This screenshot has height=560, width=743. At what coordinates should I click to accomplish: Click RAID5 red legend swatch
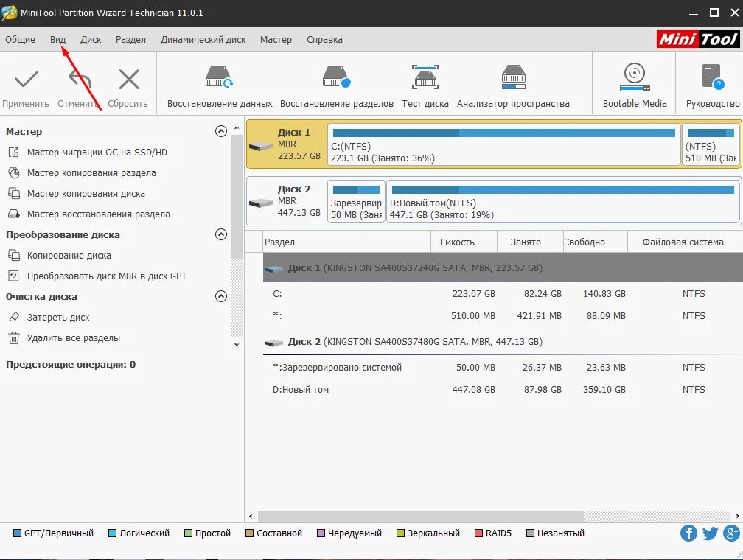coord(478,533)
